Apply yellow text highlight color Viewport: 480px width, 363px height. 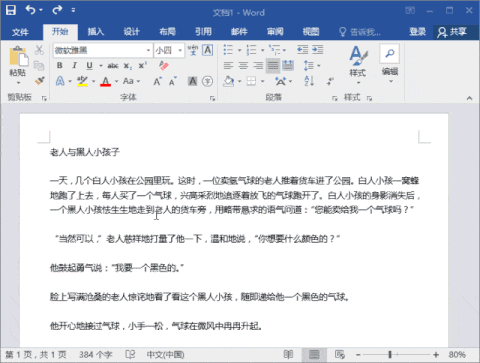82,81
